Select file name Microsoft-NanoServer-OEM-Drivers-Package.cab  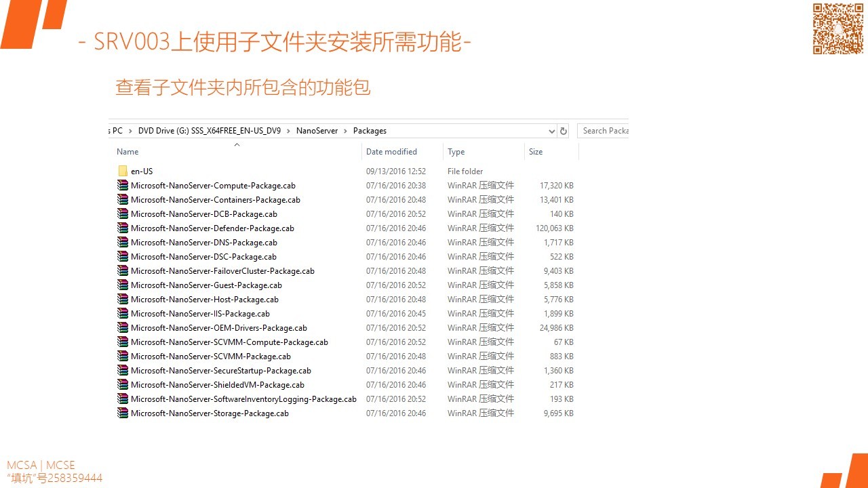219,328
